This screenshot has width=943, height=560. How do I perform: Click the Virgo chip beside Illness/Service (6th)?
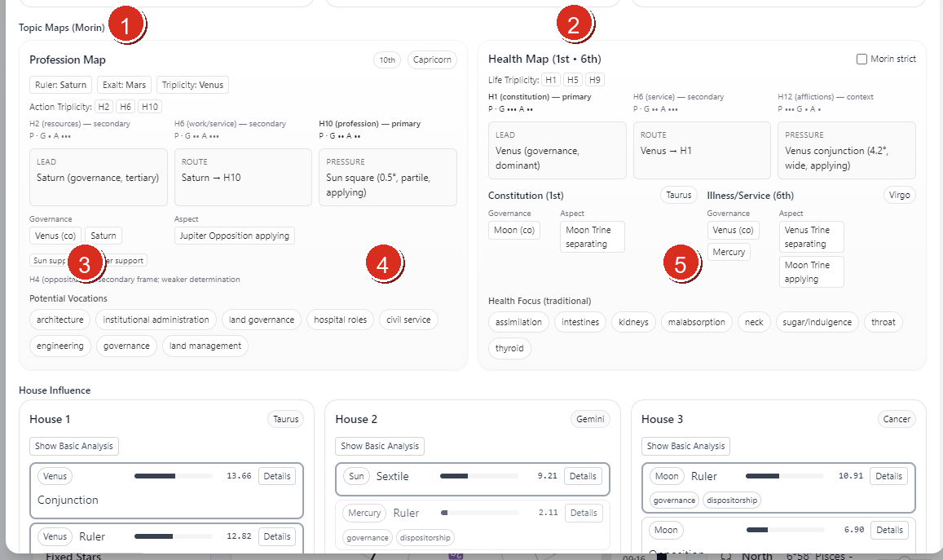900,195
